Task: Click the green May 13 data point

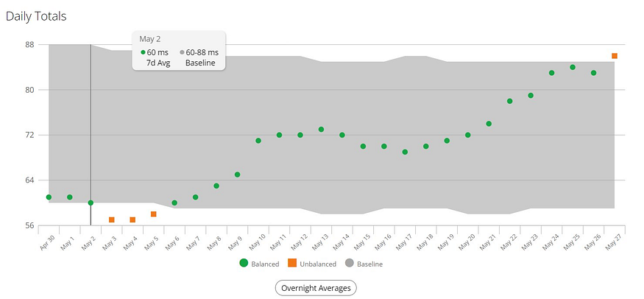Action: (x=322, y=130)
